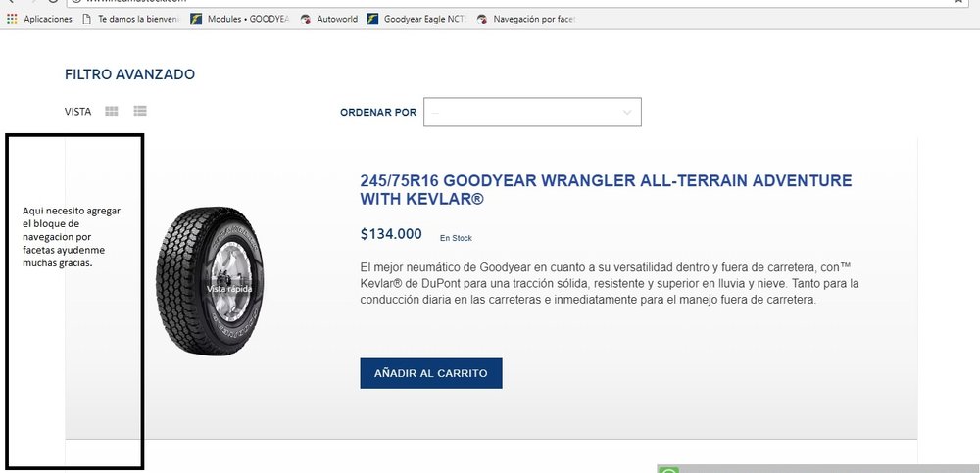Click the green WhatsApp chat icon
Image resolution: width=980 pixels, height=473 pixels.
point(668,470)
